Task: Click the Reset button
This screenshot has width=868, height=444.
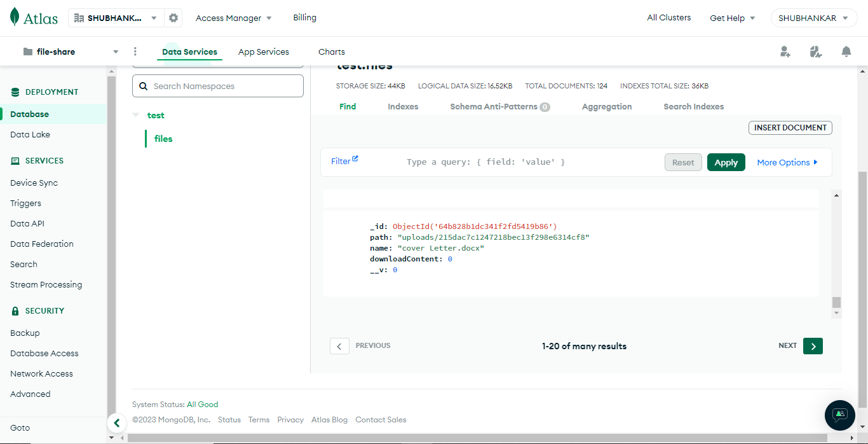Action: tap(684, 162)
